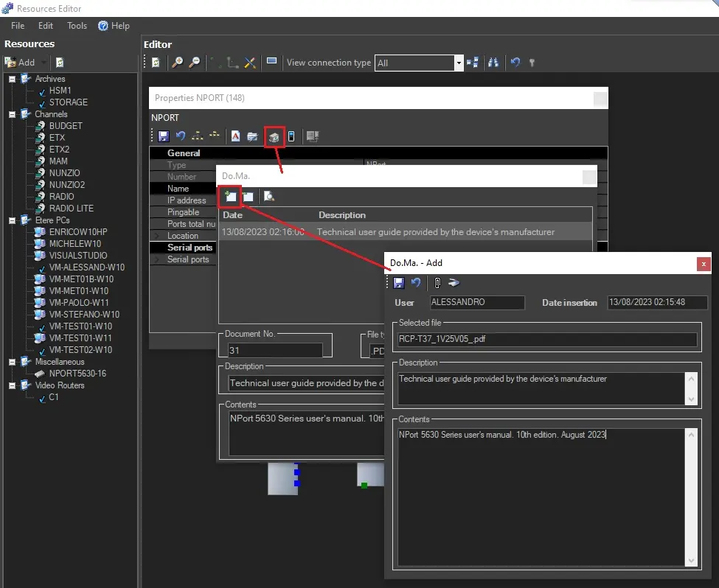Viewport: 719px width, 588px height.
Task: Open Do.Ma. document icon in Properties toolbar
Action: (274, 136)
